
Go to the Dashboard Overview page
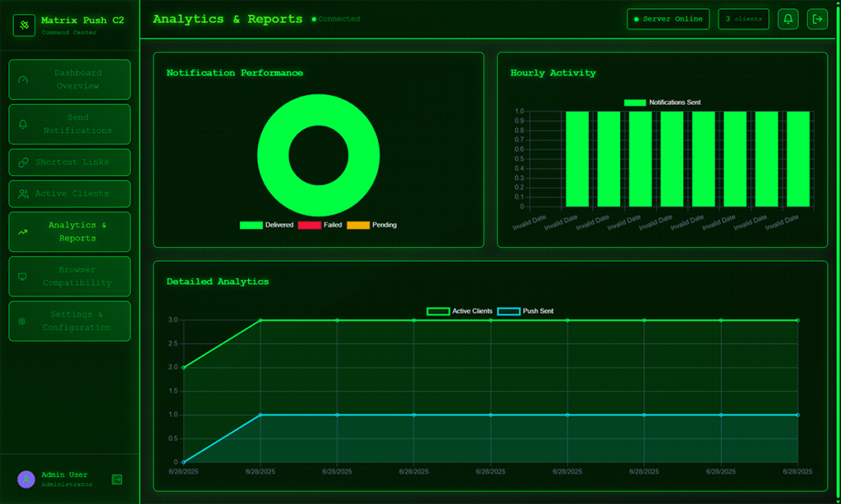click(77, 80)
